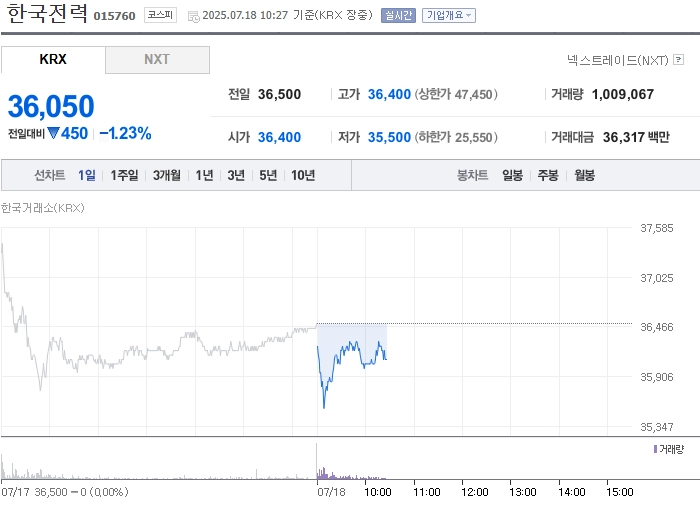Click the 전일 value 36,500
This screenshot has width=700, height=505.
[279, 94]
